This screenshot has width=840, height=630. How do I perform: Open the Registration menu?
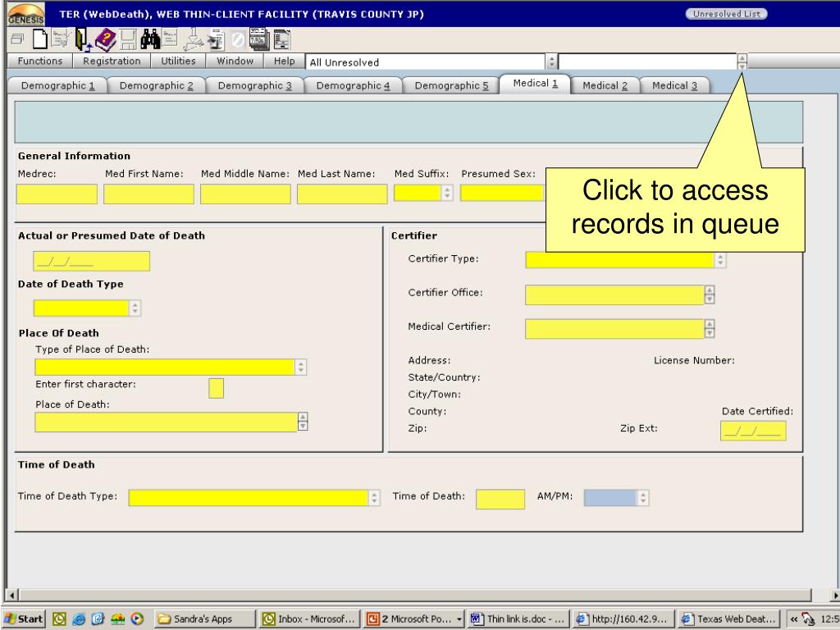[112, 61]
